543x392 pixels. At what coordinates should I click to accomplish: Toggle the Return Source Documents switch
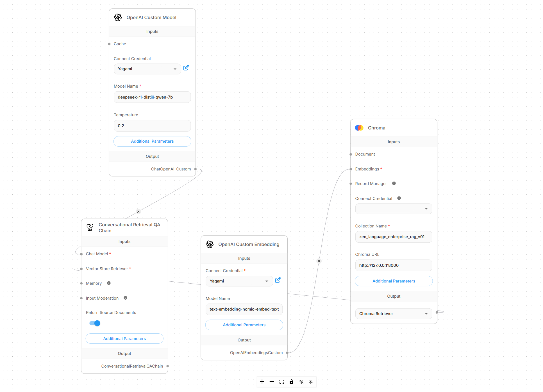[x=95, y=323]
